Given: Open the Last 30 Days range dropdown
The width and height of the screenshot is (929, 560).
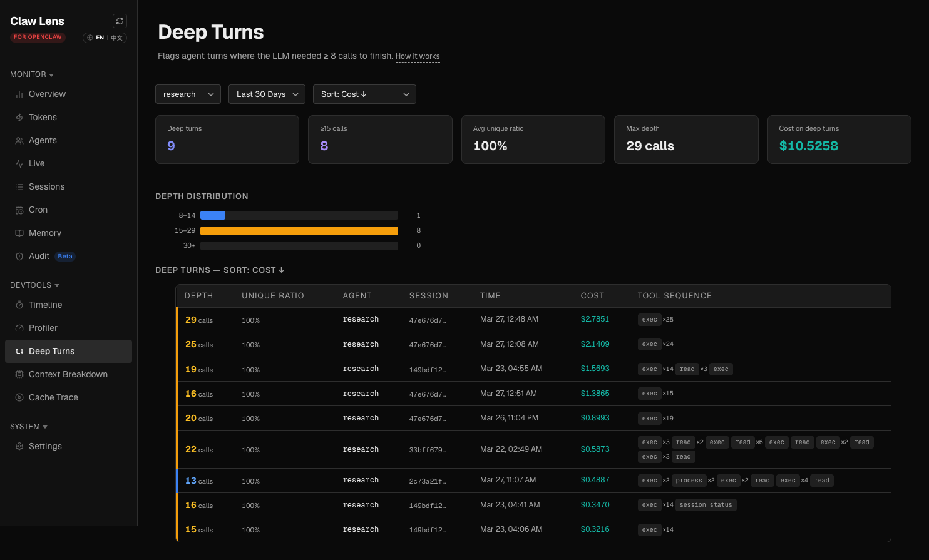Looking at the screenshot, I should (x=267, y=94).
